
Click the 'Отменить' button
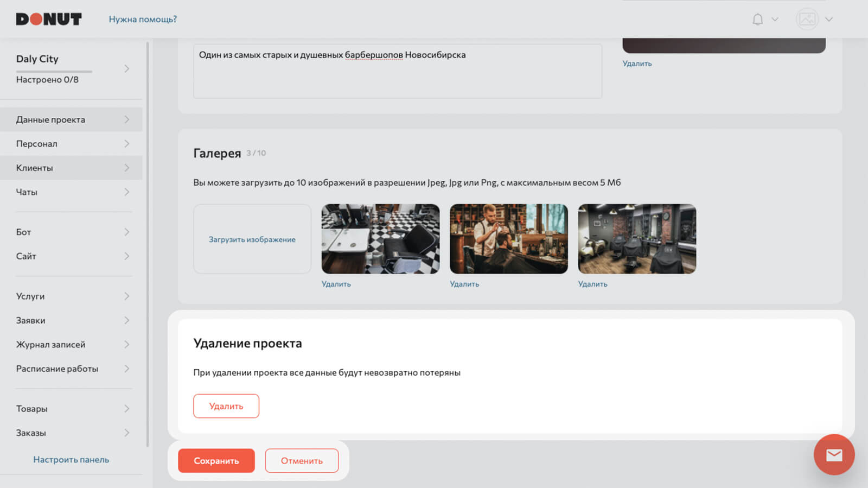point(302,461)
